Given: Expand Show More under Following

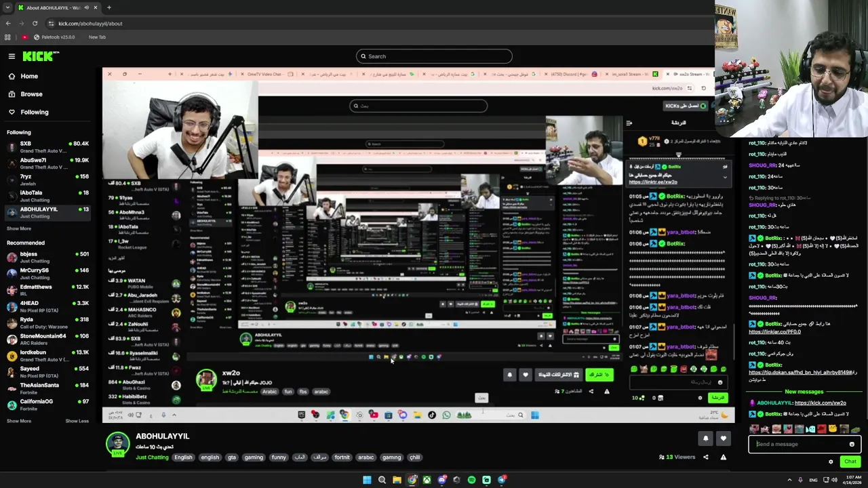Looking at the screenshot, I should pyautogui.click(x=19, y=228).
